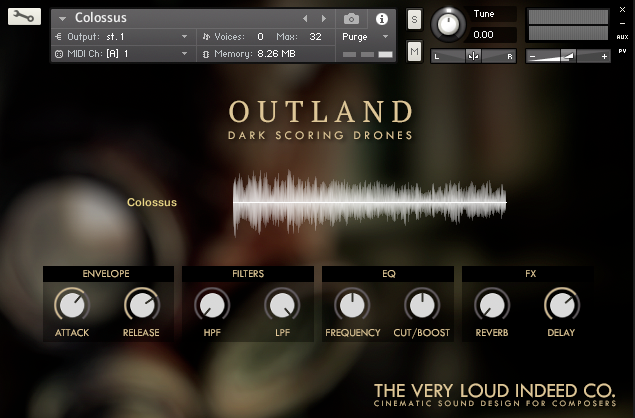The width and height of the screenshot is (635, 418).
Task: Click the volume slider in header
Action: tap(568, 56)
